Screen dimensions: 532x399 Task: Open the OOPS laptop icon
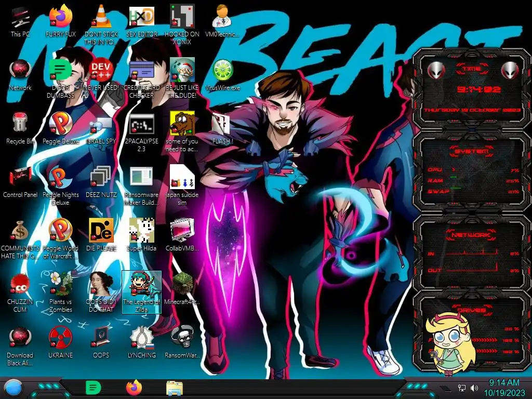101,342
